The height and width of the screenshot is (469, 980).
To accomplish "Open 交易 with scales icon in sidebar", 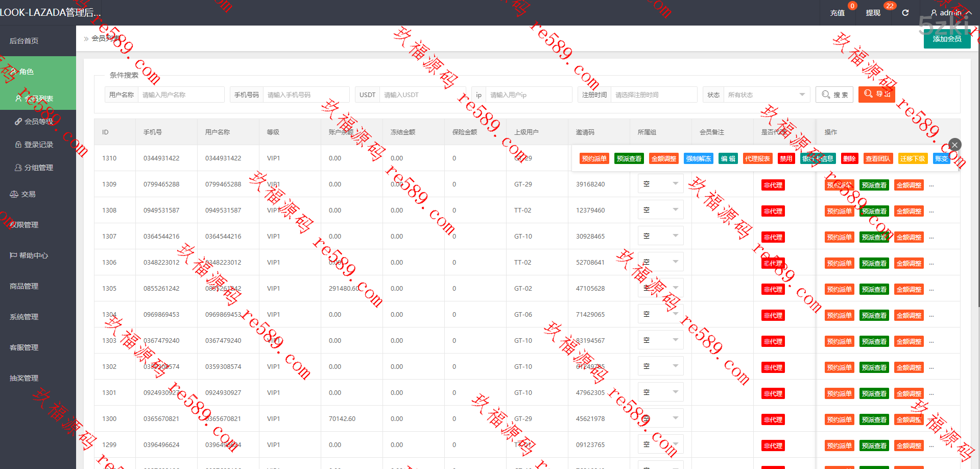I will (23, 194).
